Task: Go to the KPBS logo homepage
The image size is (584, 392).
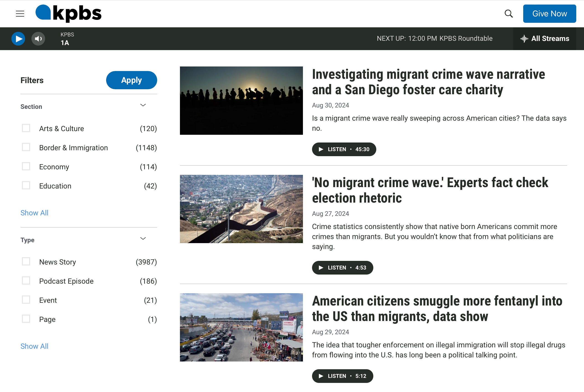Action: (68, 13)
